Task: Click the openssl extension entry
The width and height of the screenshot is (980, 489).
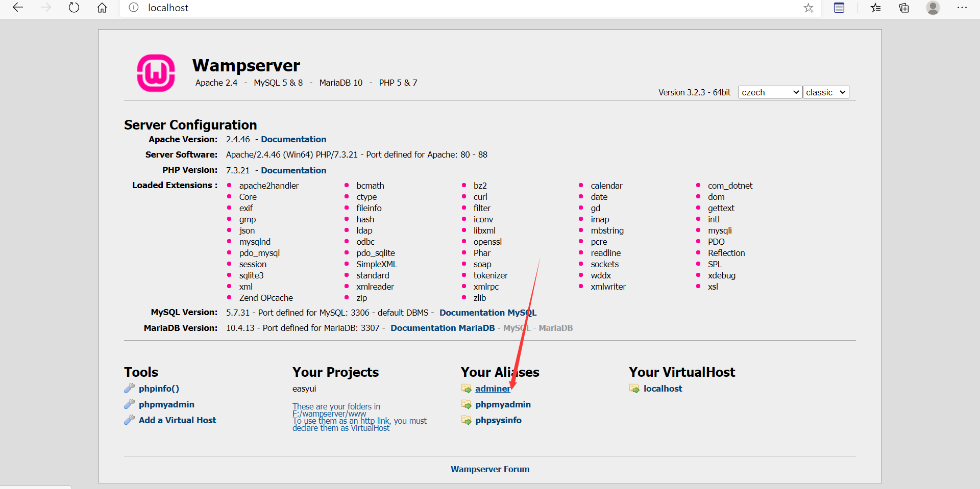Action: pos(487,242)
